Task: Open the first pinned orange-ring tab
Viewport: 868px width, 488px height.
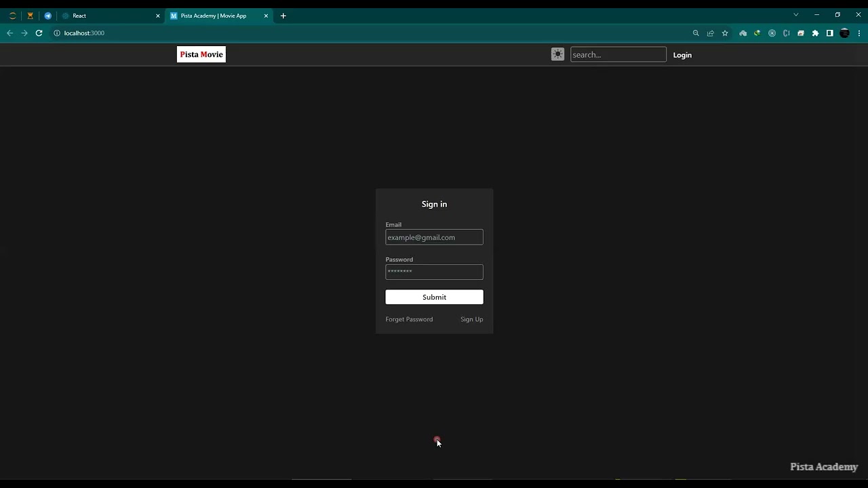Action: [x=12, y=16]
